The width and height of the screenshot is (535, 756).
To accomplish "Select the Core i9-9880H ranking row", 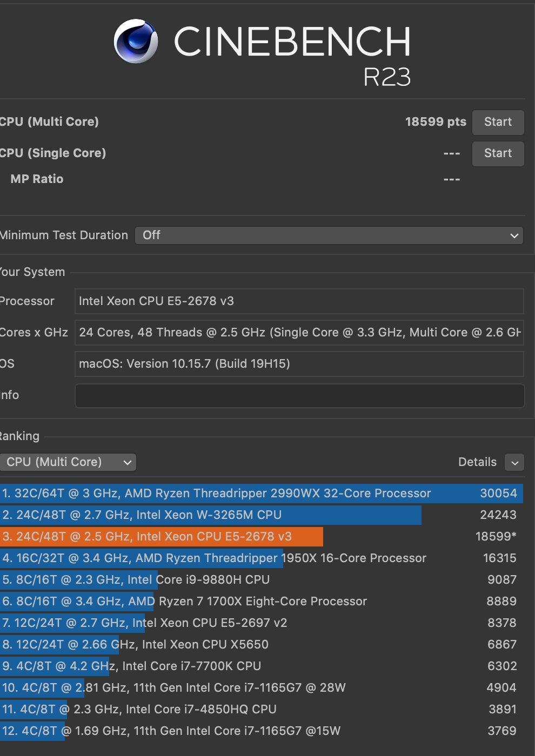I will 262,580.
